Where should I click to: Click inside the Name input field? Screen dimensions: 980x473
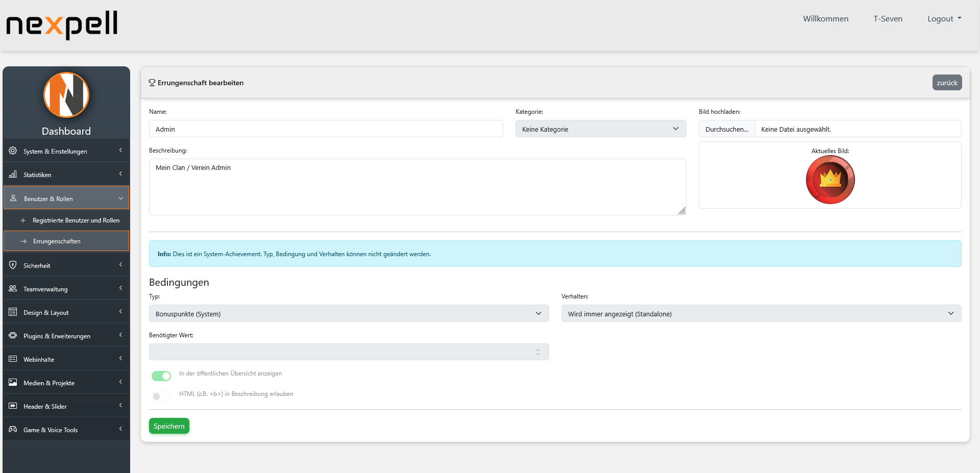(326, 129)
